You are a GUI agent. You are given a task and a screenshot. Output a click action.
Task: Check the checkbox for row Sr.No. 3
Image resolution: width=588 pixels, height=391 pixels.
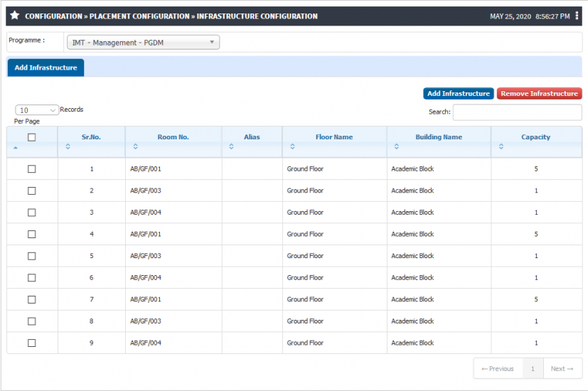[x=32, y=213]
